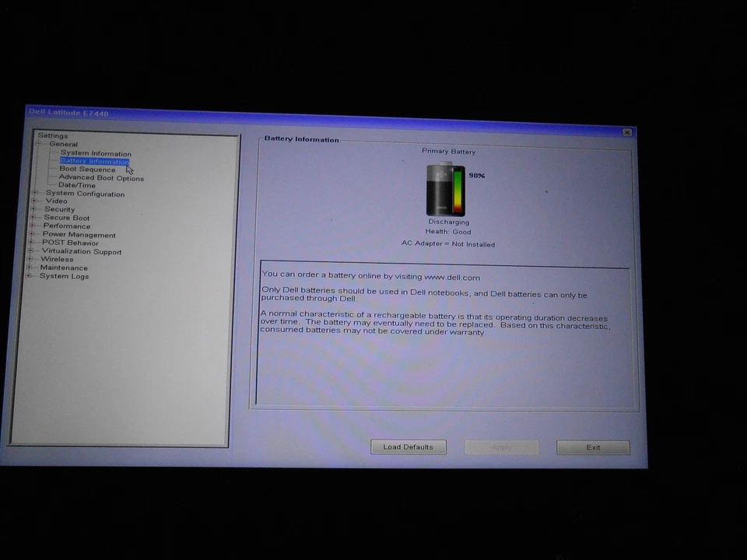This screenshot has width=747, height=560.
Task: Click the Primary Battery heading
Action: (449, 152)
